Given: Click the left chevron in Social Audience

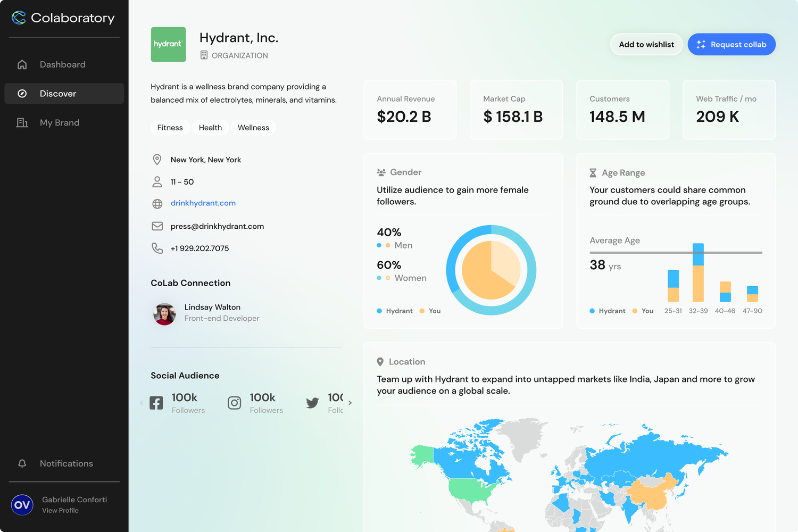Looking at the screenshot, I should [x=142, y=403].
